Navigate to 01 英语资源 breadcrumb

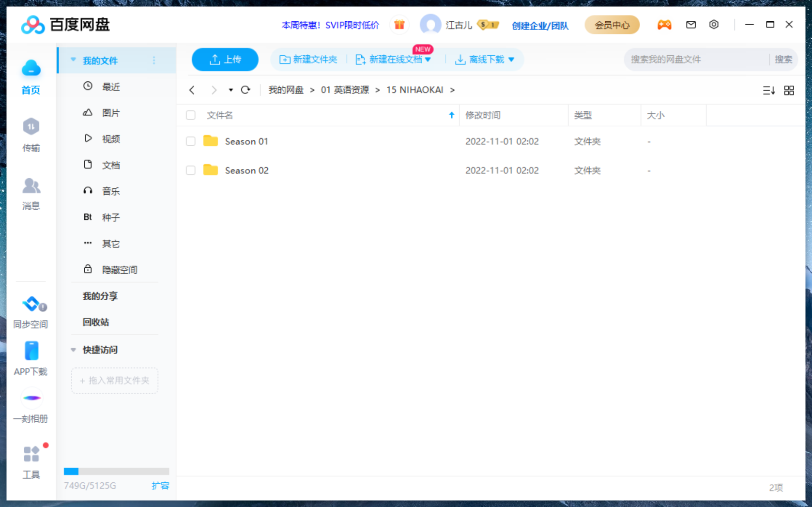point(345,90)
